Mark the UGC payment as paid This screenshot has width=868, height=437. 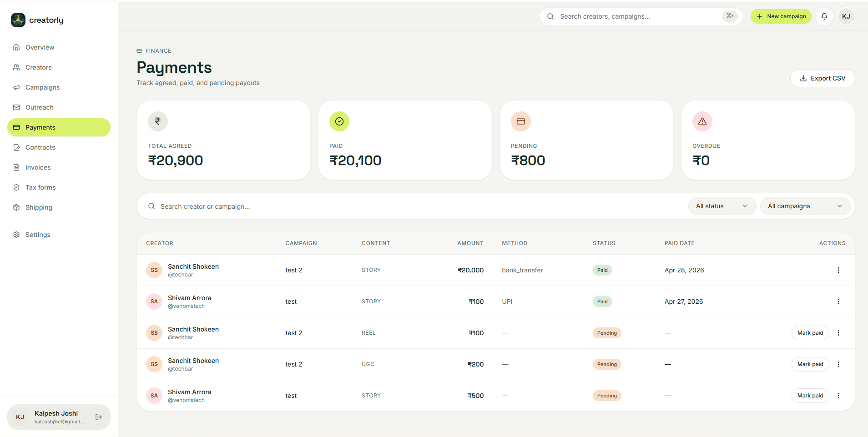click(x=810, y=364)
